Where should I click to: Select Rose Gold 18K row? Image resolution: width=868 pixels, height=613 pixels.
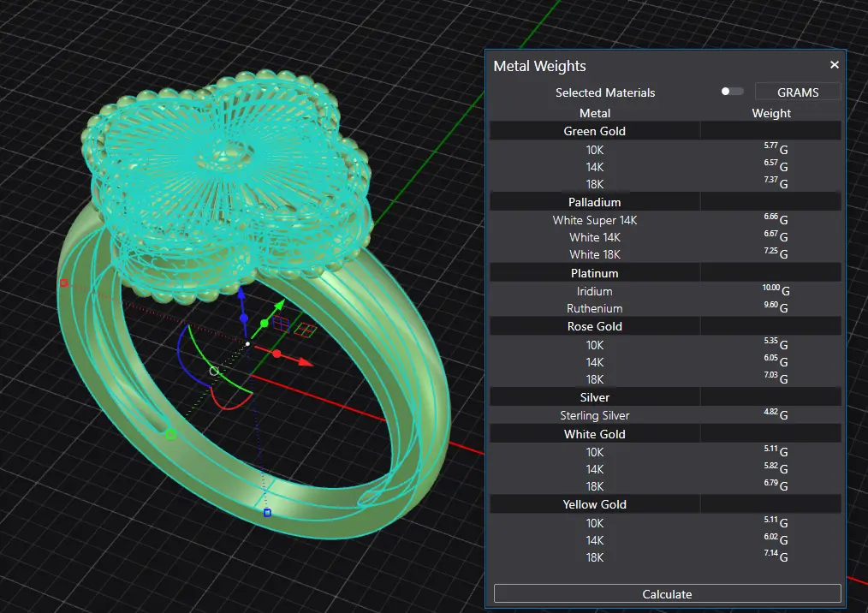point(665,379)
